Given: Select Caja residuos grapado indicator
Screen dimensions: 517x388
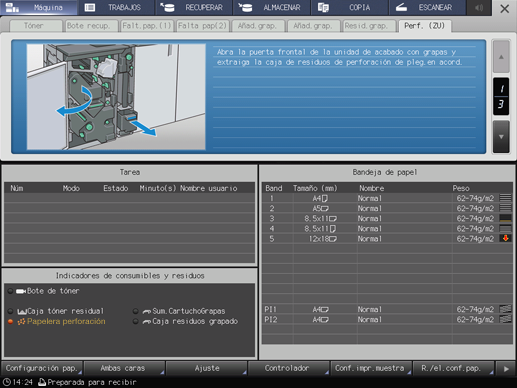Looking at the screenshot, I should click(185, 321).
